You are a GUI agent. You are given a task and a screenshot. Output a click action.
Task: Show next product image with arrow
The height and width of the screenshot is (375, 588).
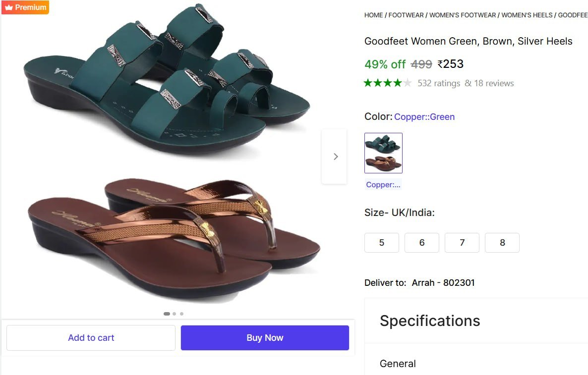pyautogui.click(x=335, y=157)
